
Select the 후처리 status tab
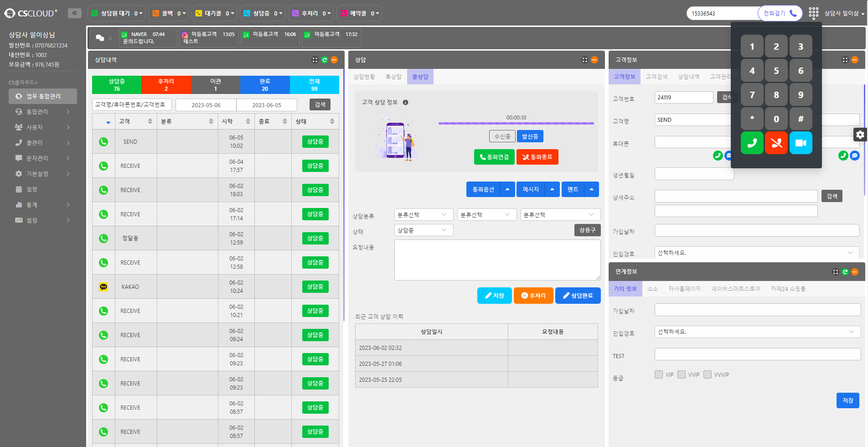[166, 85]
